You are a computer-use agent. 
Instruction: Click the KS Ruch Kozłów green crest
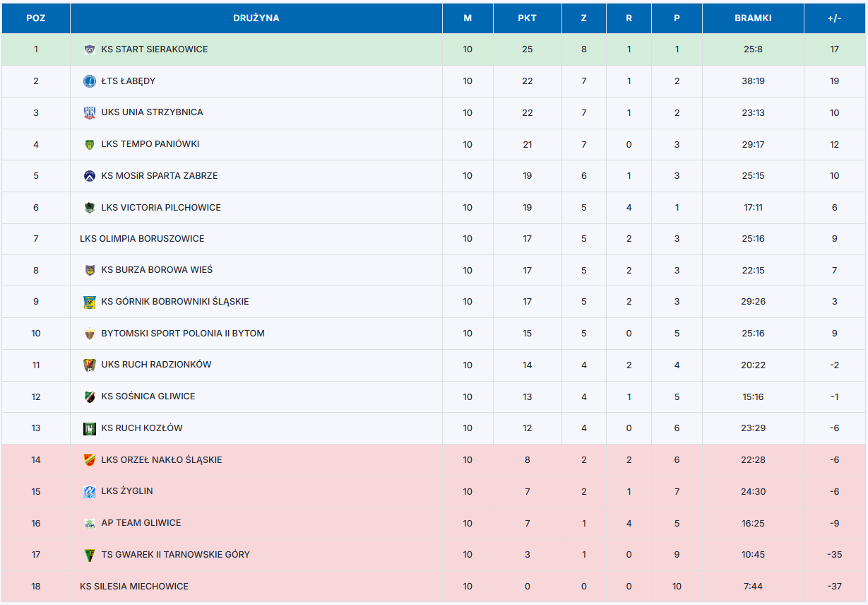pyautogui.click(x=89, y=428)
